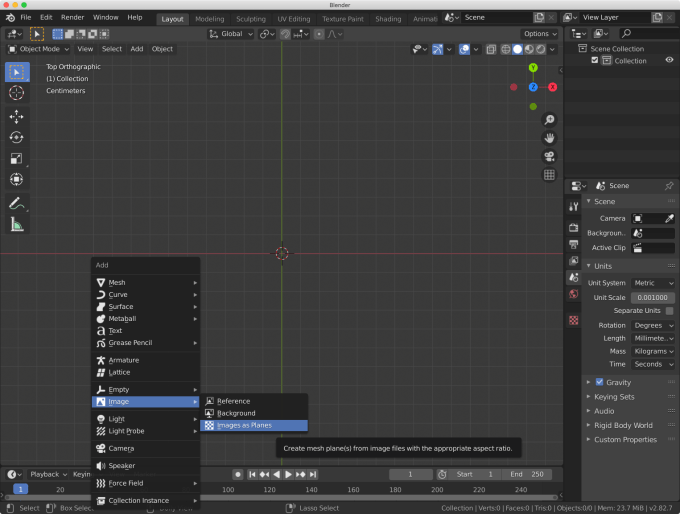680x514 pixels.
Task: Enable the Separate Units checkbox
Action: (669, 311)
